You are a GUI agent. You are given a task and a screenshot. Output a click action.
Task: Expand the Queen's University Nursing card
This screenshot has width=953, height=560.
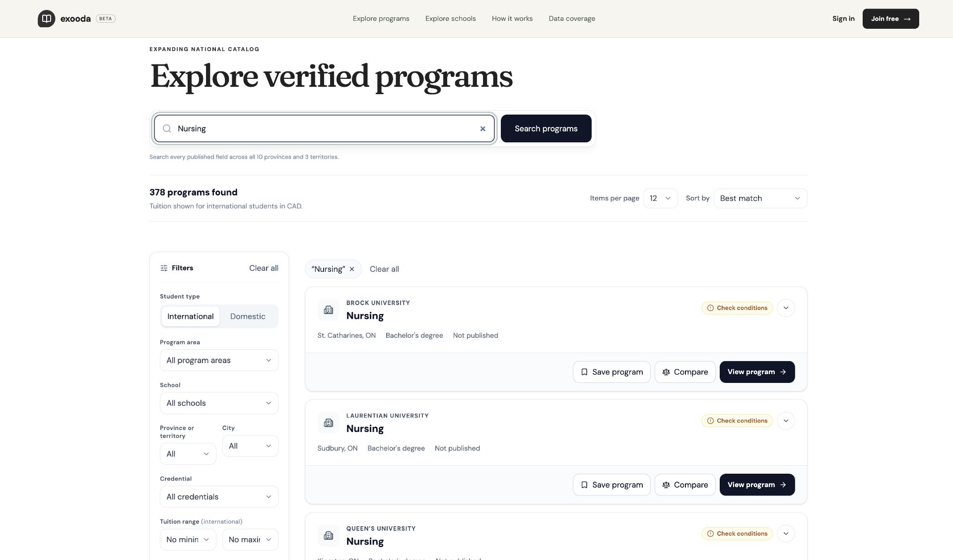[786, 534]
